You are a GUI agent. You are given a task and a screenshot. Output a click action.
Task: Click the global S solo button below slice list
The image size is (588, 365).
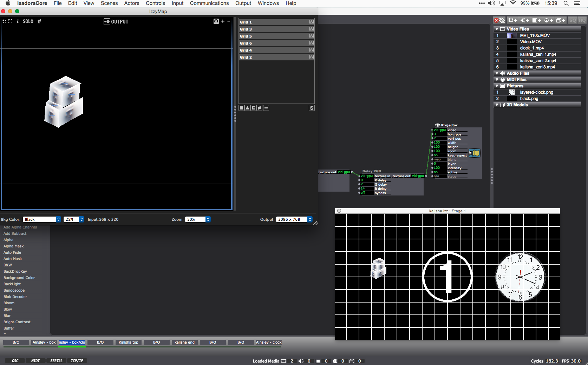pyautogui.click(x=312, y=108)
